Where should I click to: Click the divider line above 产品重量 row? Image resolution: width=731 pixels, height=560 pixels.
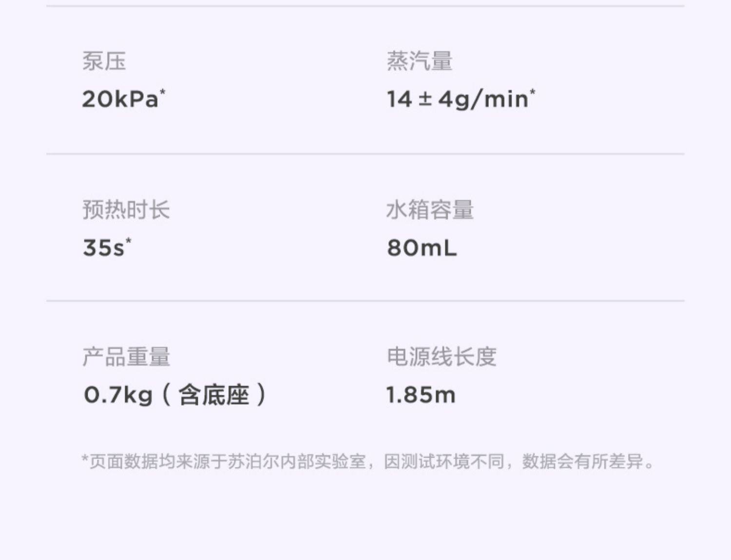(365, 301)
